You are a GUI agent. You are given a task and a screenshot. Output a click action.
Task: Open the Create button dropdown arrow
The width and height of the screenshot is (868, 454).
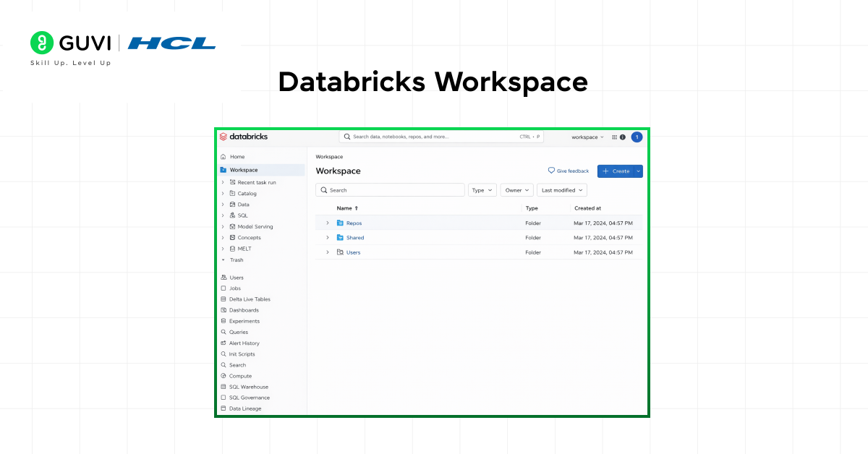tap(638, 171)
